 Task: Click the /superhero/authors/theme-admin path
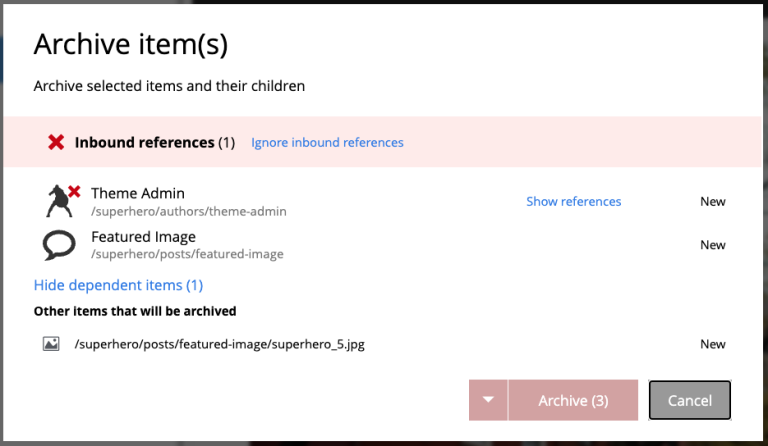click(x=189, y=211)
